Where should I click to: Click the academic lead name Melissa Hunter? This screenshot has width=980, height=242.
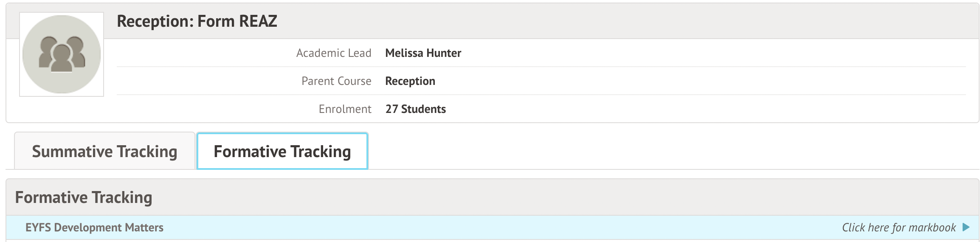tap(423, 53)
